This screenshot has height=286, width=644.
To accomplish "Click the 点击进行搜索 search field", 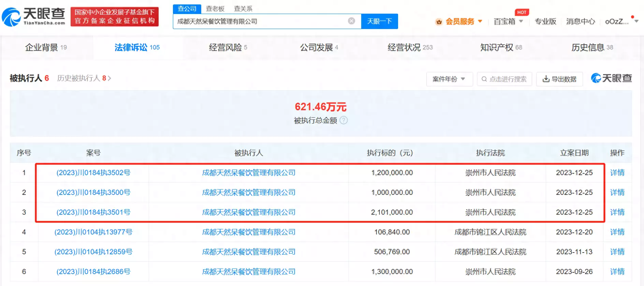I will click(504, 79).
